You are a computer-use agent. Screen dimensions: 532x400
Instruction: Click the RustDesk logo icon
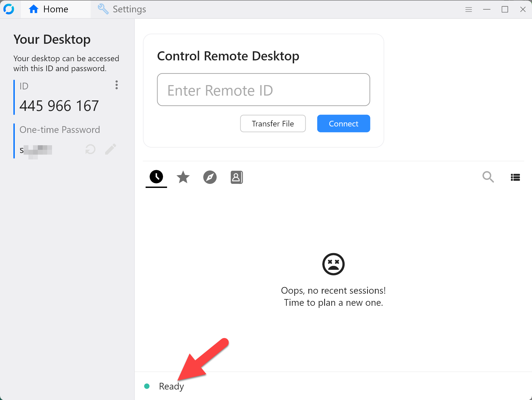9,9
